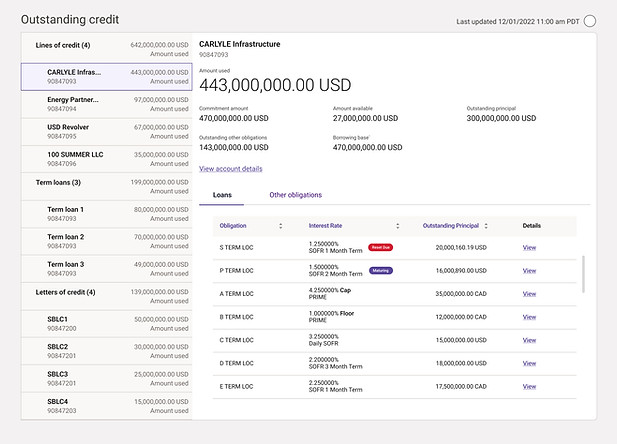Select Term loan 1 in sidebar
Screen dimensions: 617x444
(107, 214)
